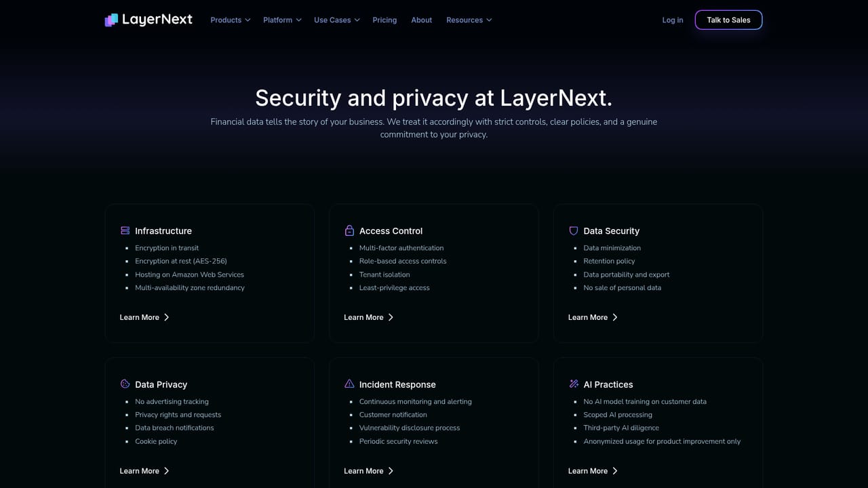Click the Incident Response warning triangle icon
This screenshot has width=868, height=488.
click(349, 384)
